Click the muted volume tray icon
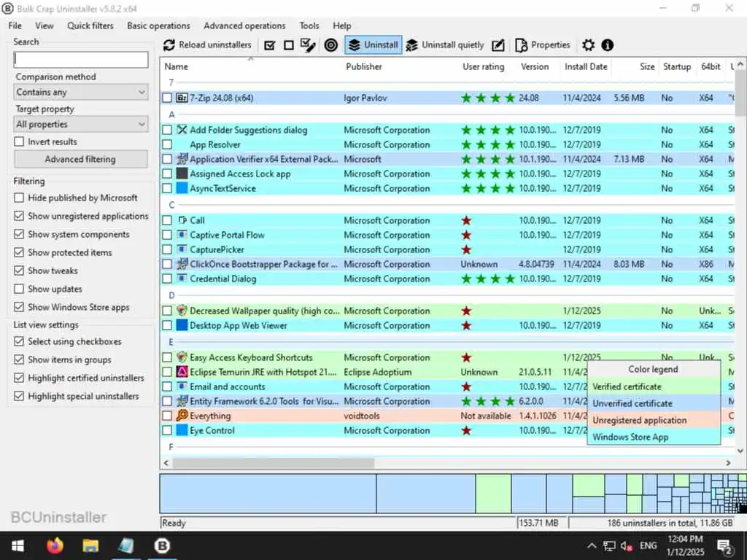Image resolution: width=747 pixels, height=560 pixels. tap(627, 546)
